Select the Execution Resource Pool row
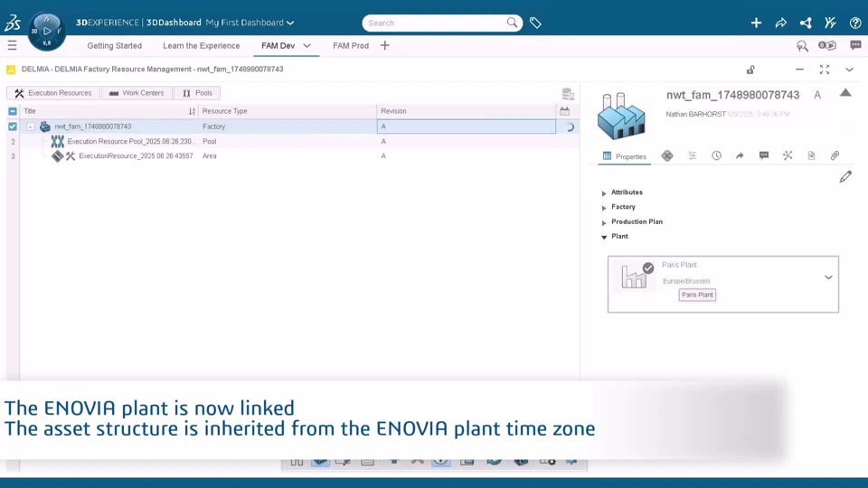 coord(131,142)
